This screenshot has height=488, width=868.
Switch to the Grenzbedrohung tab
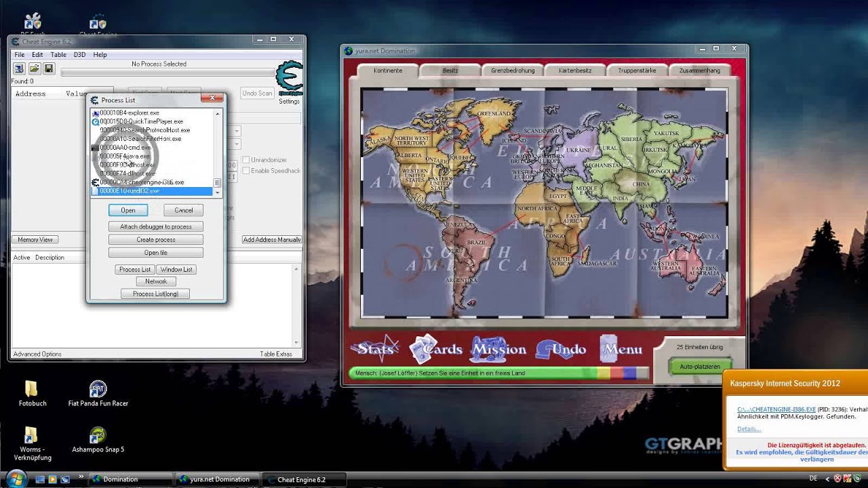point(513,70)
